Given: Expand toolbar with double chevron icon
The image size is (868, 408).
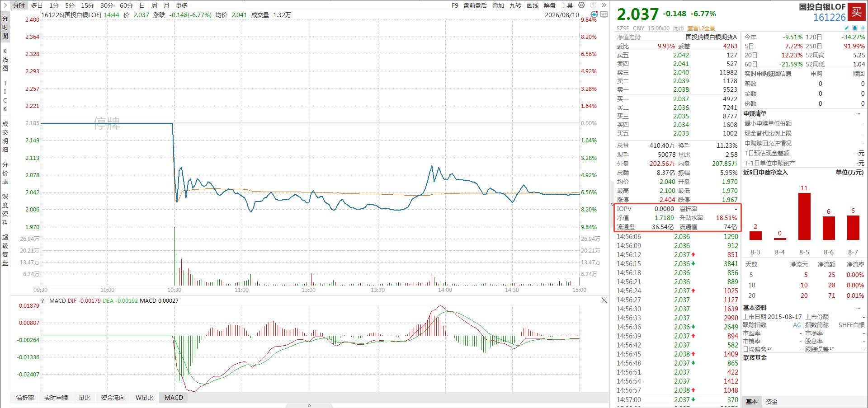Looking at the screenshot, I should pyautogui.click(x=604, y=5).
